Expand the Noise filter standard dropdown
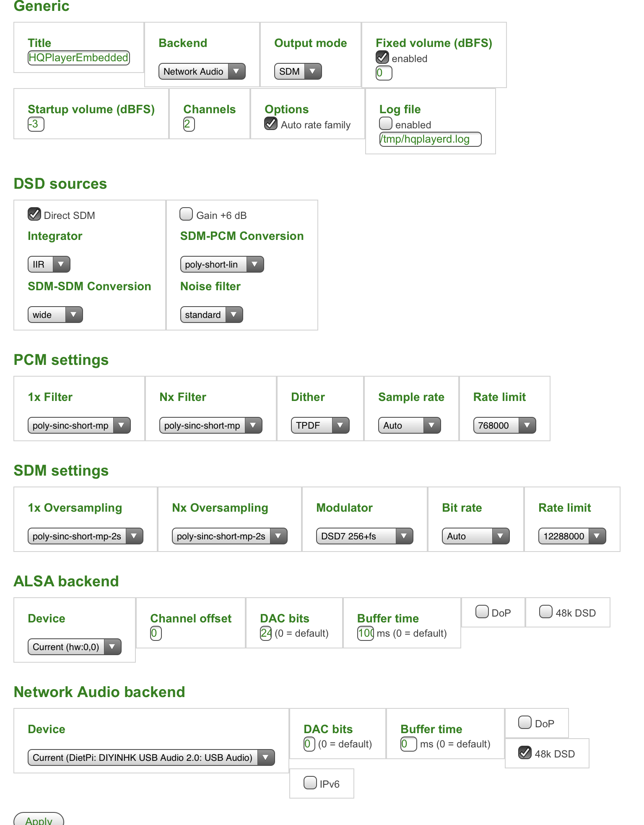The image size is (644, 825). (211, 315)
